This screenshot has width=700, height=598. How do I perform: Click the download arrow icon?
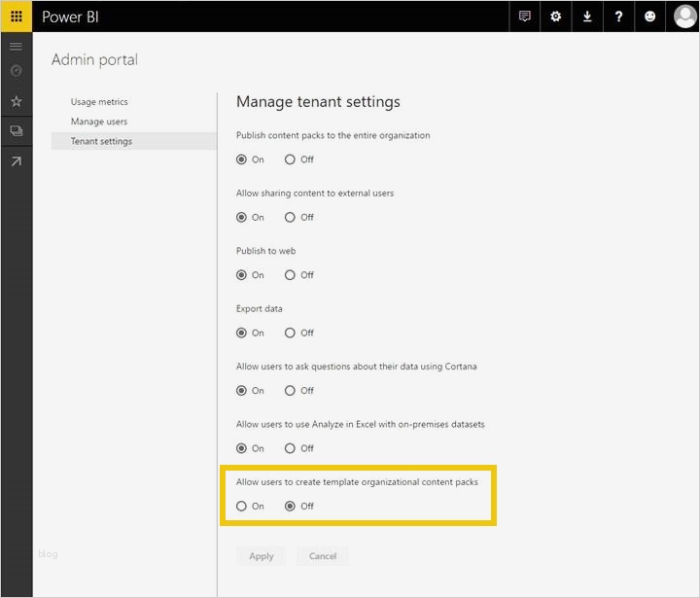point(587,17)
